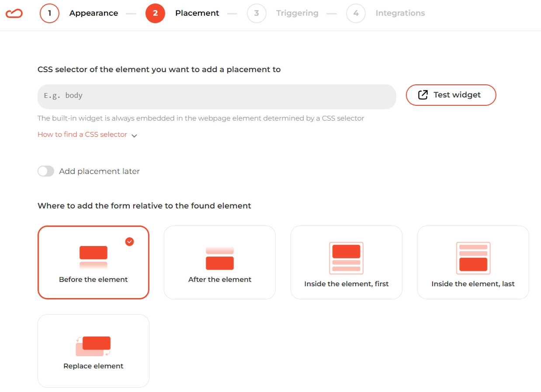
Task: Click the CSS selector of the element heading
Action: pyautogui.click(x=159, y=69)
